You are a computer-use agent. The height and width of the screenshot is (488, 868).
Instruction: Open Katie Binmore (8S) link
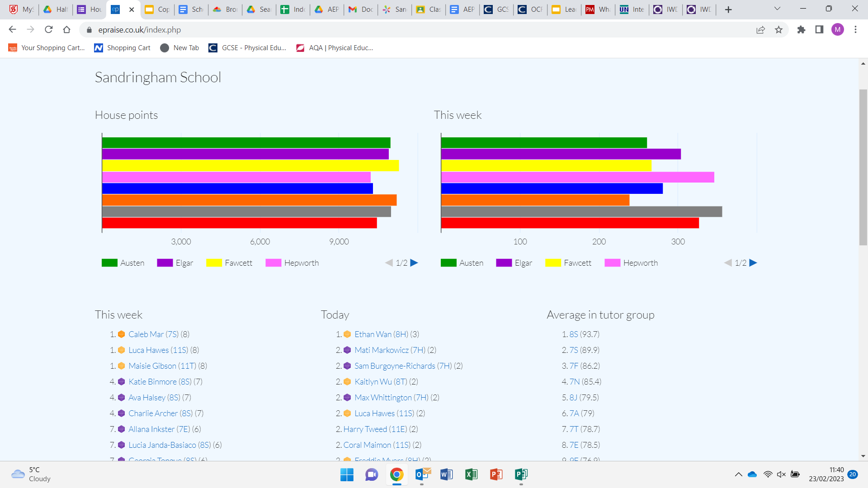pos(160,382)
